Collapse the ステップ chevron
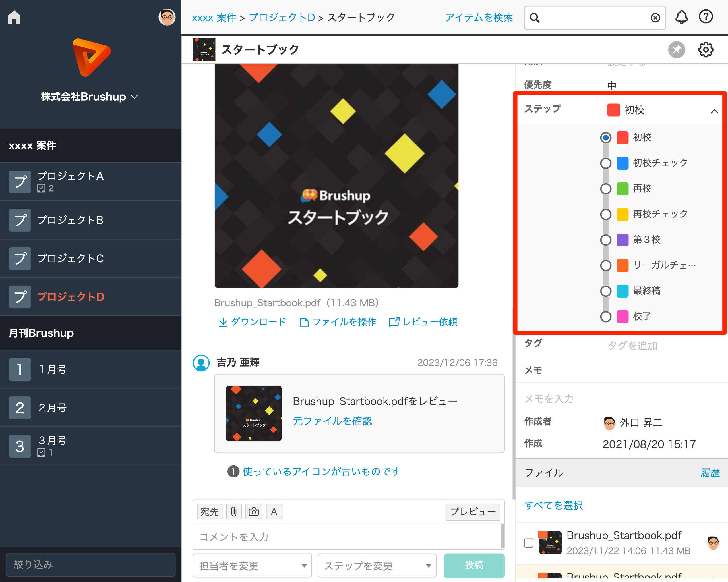728x582 pixels. (x=715, y=111)
